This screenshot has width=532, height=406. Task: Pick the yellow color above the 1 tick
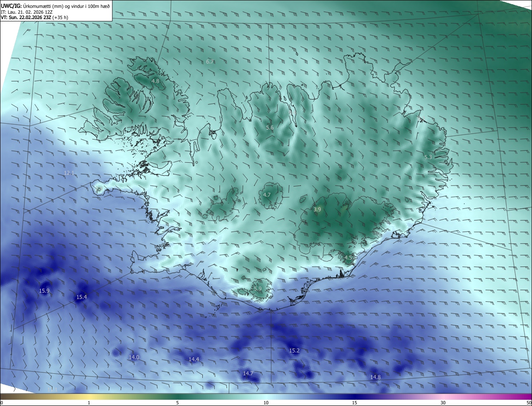[x=89, y=396]
